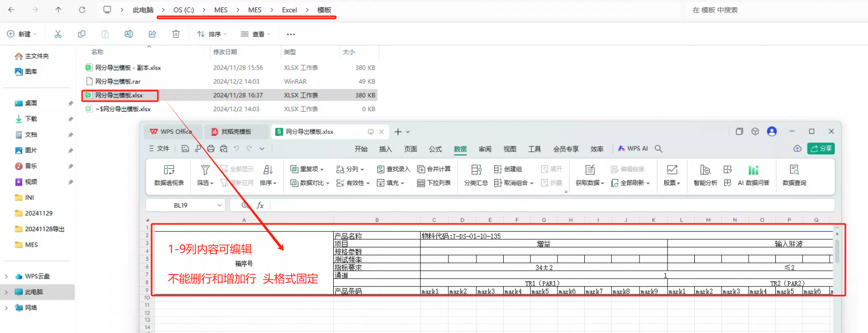Click the 分享 share button

821,149
